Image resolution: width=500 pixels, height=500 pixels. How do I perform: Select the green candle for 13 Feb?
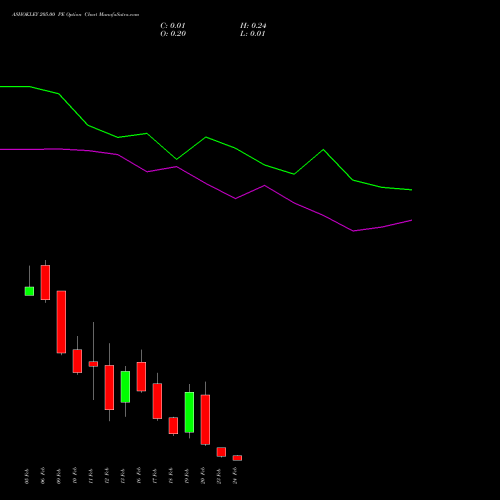point(125,387)
